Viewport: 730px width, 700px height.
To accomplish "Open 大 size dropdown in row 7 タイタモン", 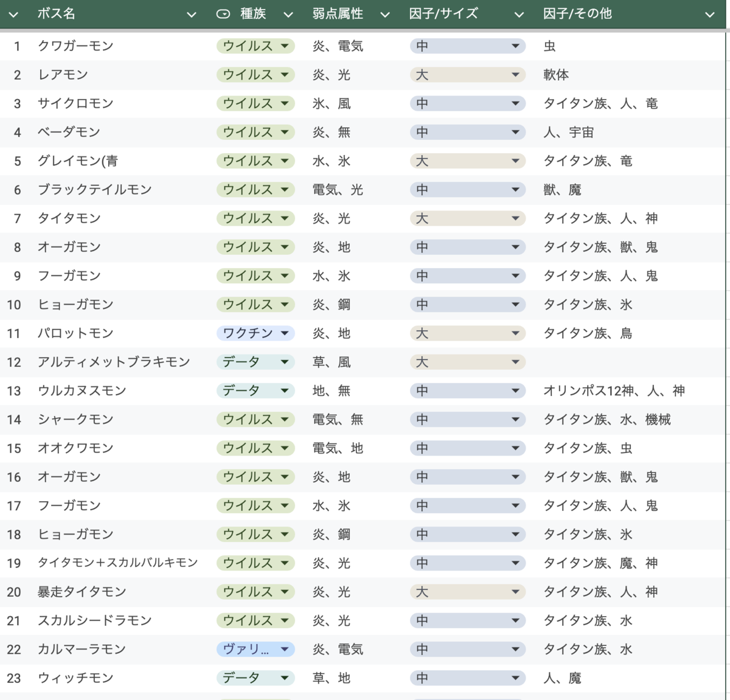I will pyautogui.click(x=467, y=218).
